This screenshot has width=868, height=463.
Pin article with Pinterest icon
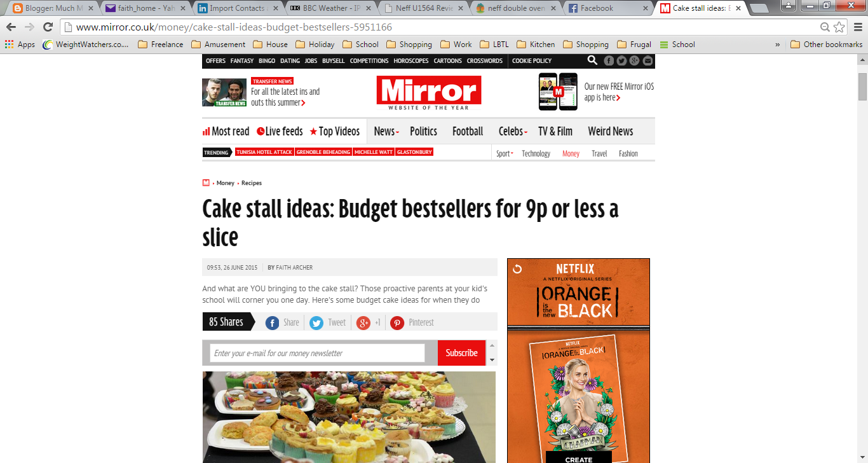point(397,323)
